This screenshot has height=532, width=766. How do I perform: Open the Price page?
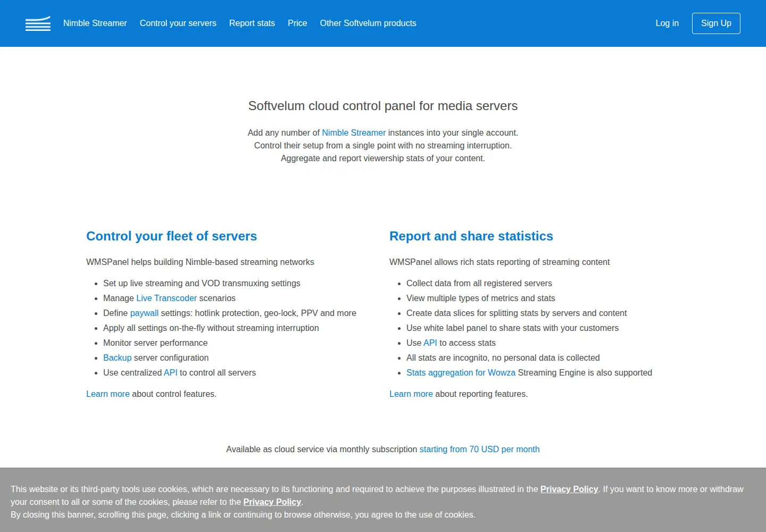click(x=297, y=23)
